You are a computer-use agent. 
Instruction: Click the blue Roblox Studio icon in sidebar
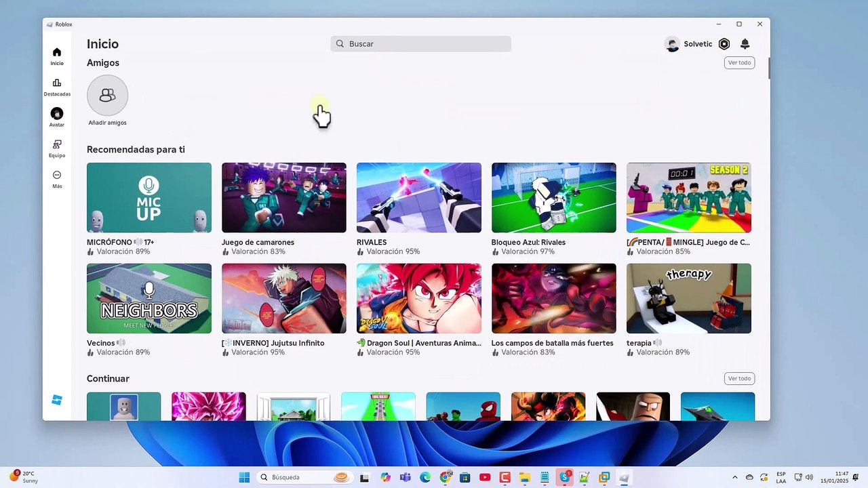click(57, 400)
